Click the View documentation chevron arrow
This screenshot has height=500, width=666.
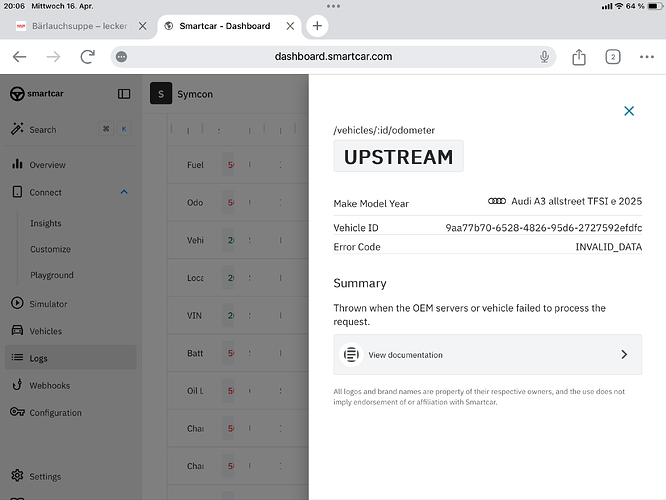pyautogui.click(x=624, y=355)
